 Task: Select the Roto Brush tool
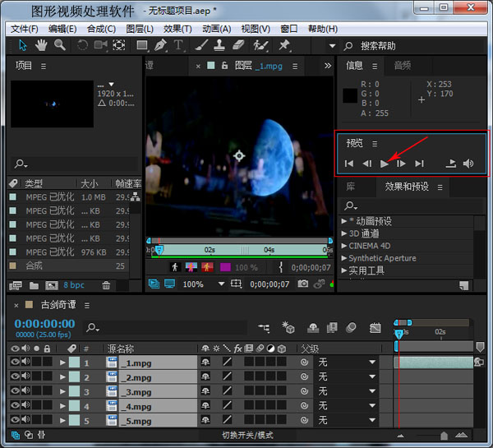point(261,45)
